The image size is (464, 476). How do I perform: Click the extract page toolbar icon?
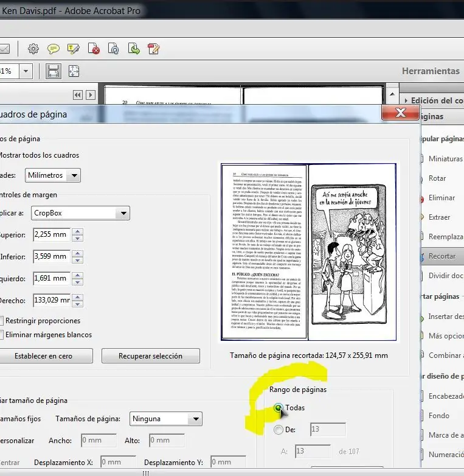click(x=134, y=49)
